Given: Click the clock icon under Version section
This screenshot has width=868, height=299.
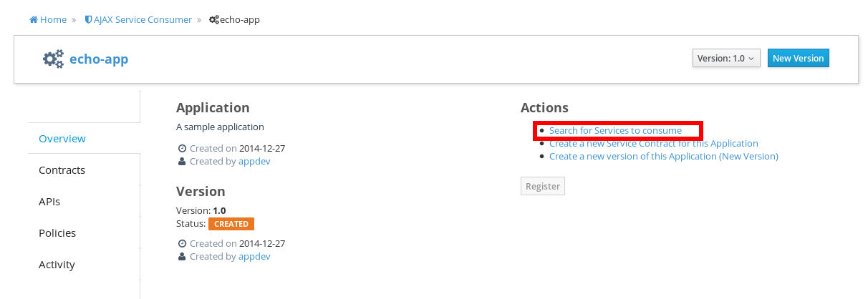Looking at the screenshot, I should coord(182,244).
